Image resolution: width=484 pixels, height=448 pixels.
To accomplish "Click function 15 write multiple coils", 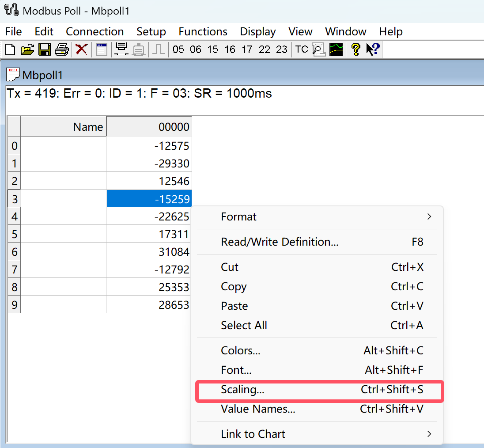I will pyautogui.click(x=213, y=49).
